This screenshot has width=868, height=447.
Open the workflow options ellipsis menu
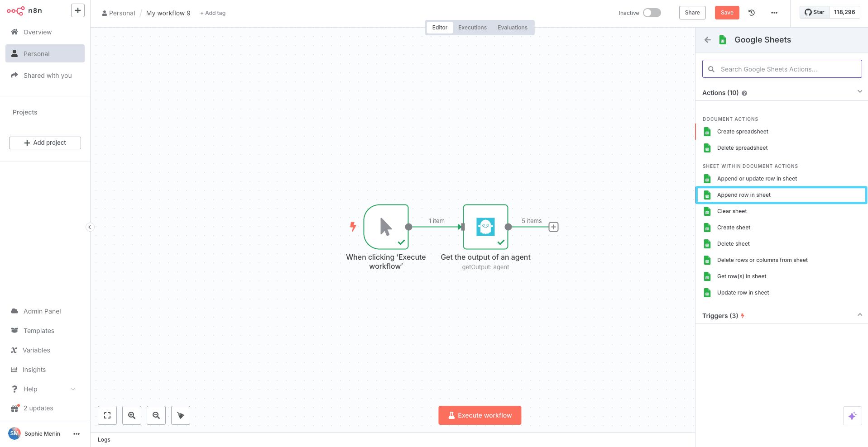tap(774, 13)
